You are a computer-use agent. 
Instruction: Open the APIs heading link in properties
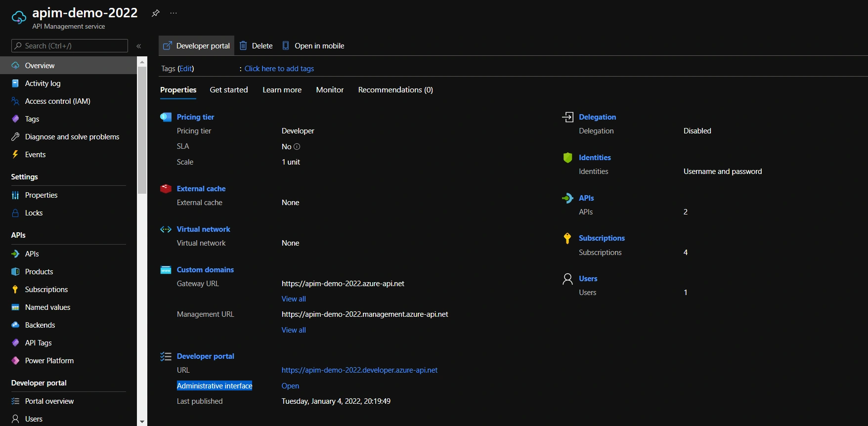[586, 198]
